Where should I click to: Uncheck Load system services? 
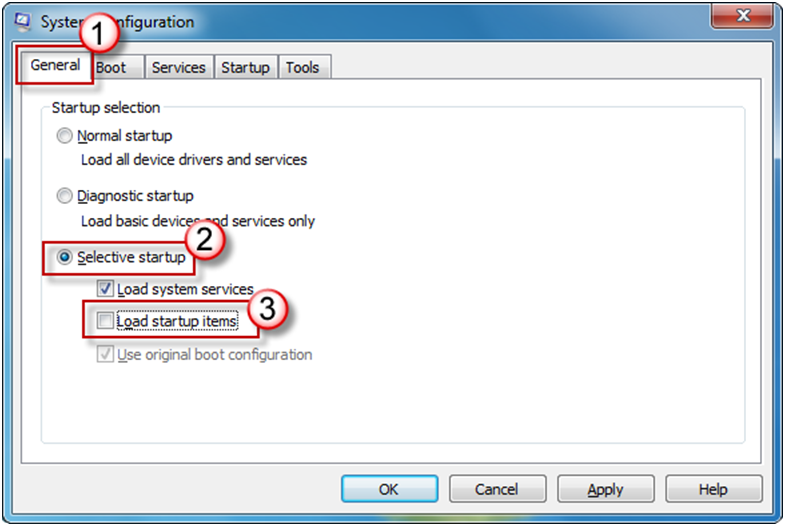click(x=105, y=289)
